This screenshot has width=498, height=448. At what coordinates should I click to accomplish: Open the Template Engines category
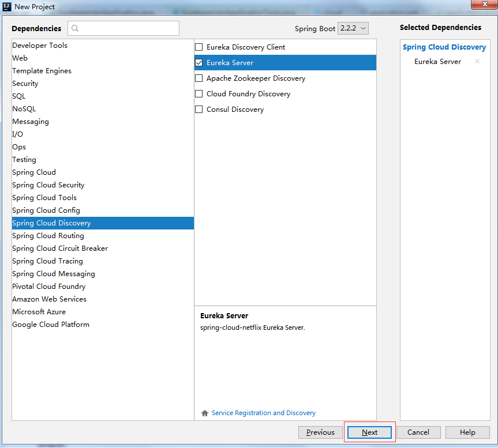pyautogui.click(x=103, y=71)
